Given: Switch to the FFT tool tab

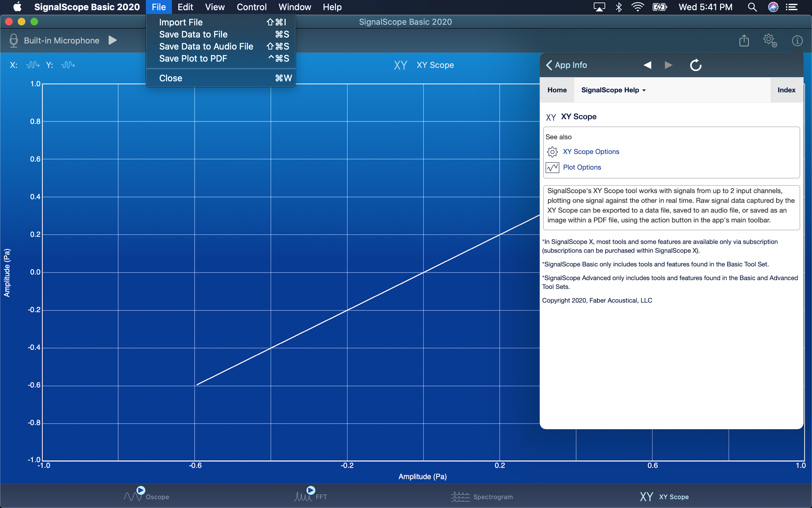Looking at the screenshot, I should [311, 496].
